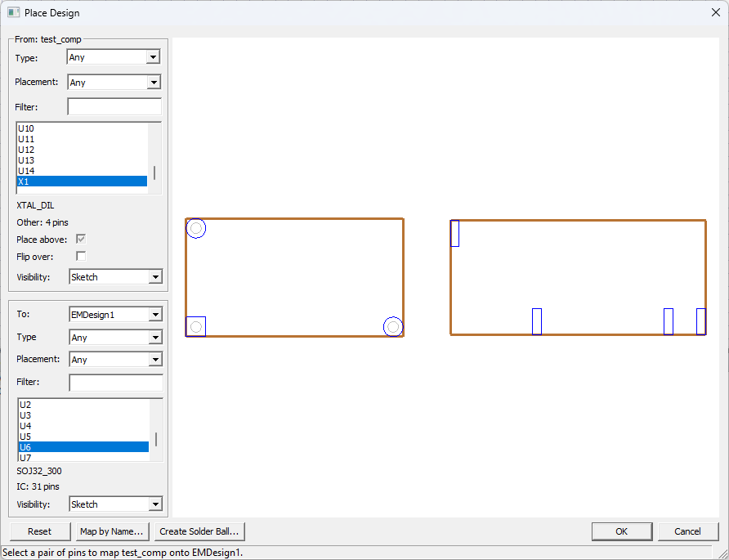Image resolution: width=729 pixels, height=560 pixels.
Task: Open the From section Type dropdown
Action: point(154,56)
